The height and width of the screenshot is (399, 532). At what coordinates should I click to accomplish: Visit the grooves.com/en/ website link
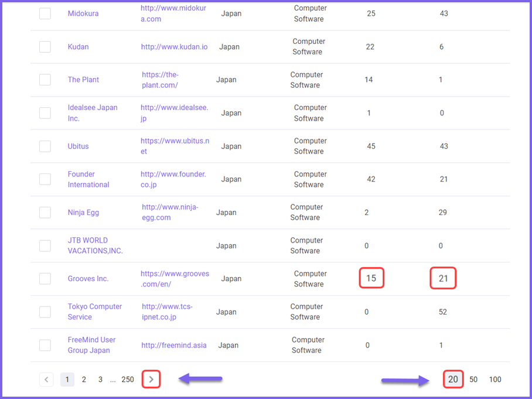pyautogui.click(x=175, y=278)
